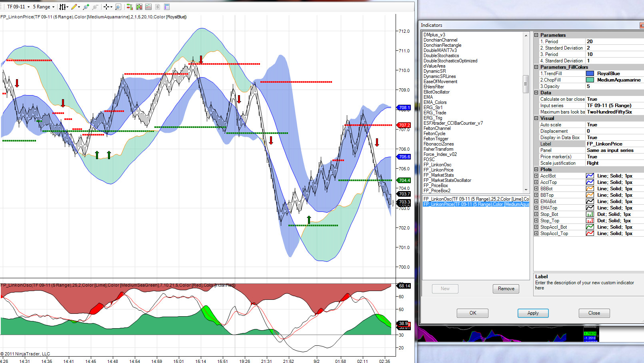Screen dimensions: 644x363
Task: Click the Auto scale True value
Action: (615, 125)
